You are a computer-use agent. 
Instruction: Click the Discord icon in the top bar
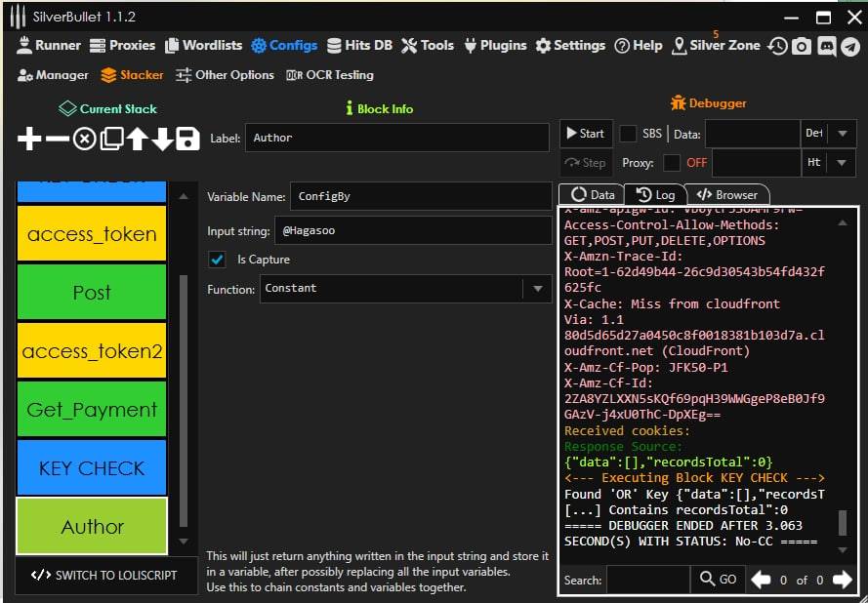click(x=826, y=46)
